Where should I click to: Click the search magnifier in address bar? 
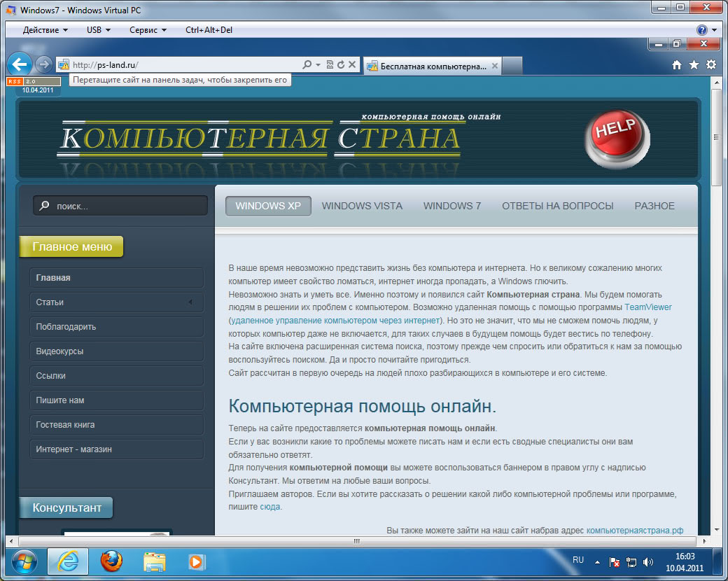coord(307,64)
